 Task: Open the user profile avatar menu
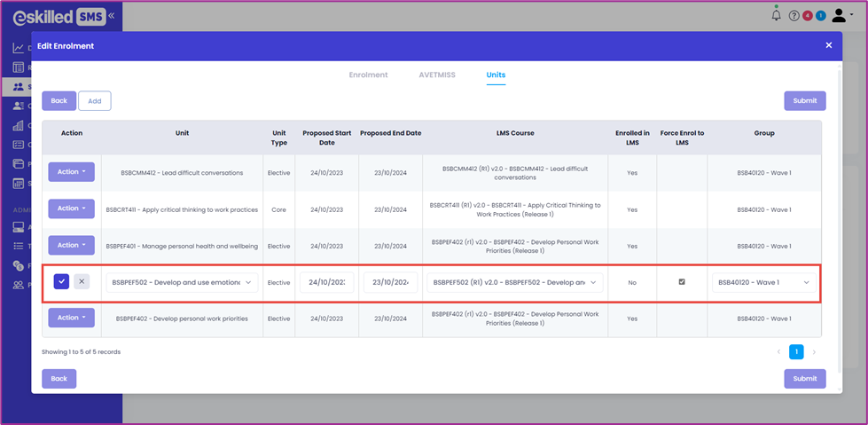pyautogui.click(x=840, y=15)
